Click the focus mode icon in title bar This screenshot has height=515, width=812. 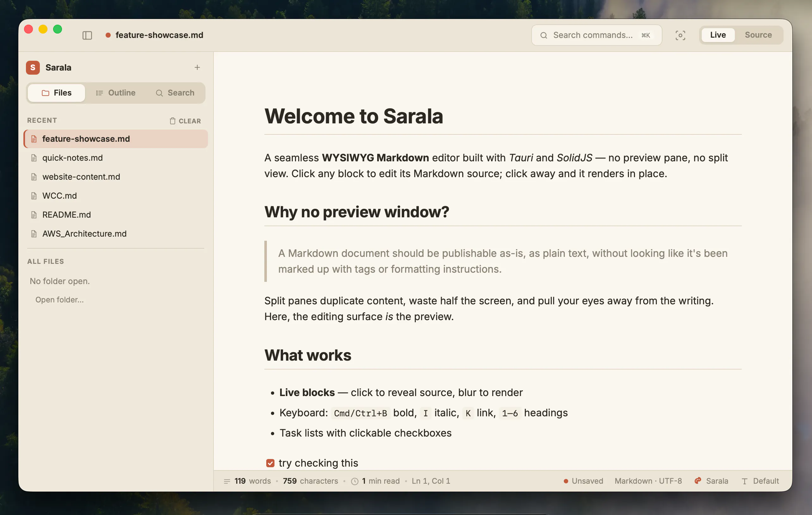point(680,35)
